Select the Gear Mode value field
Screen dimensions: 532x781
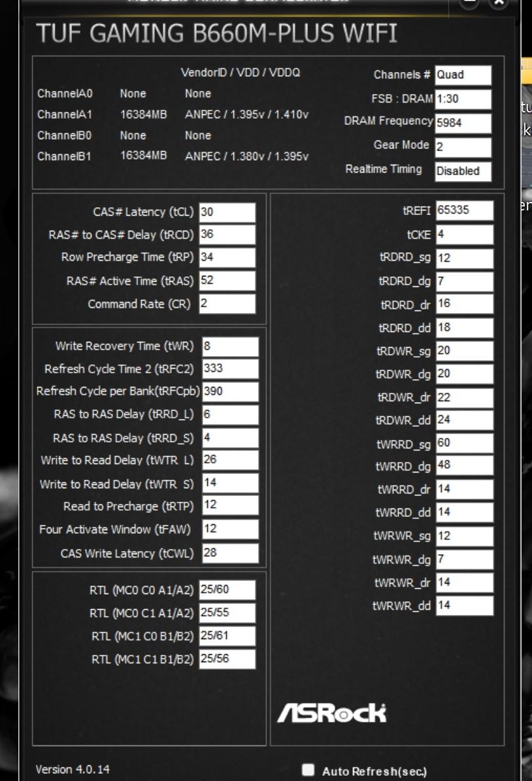point(463,148)
